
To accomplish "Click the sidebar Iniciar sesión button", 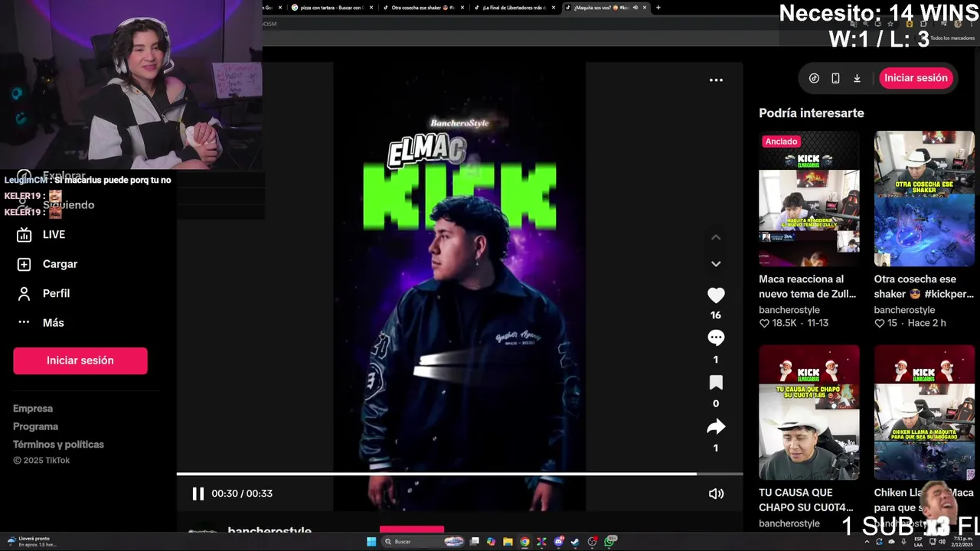I will pyautogui.click(x=80, y=360).
